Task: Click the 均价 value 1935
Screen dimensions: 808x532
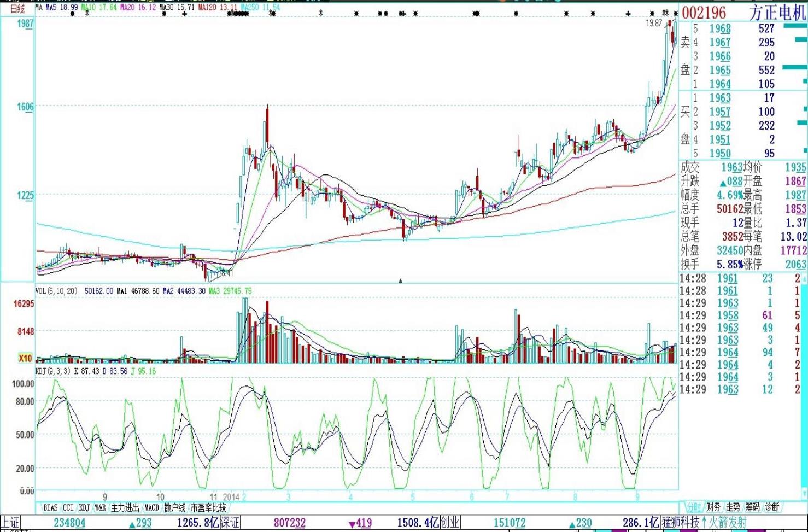Action: click(x=795, y=167)
